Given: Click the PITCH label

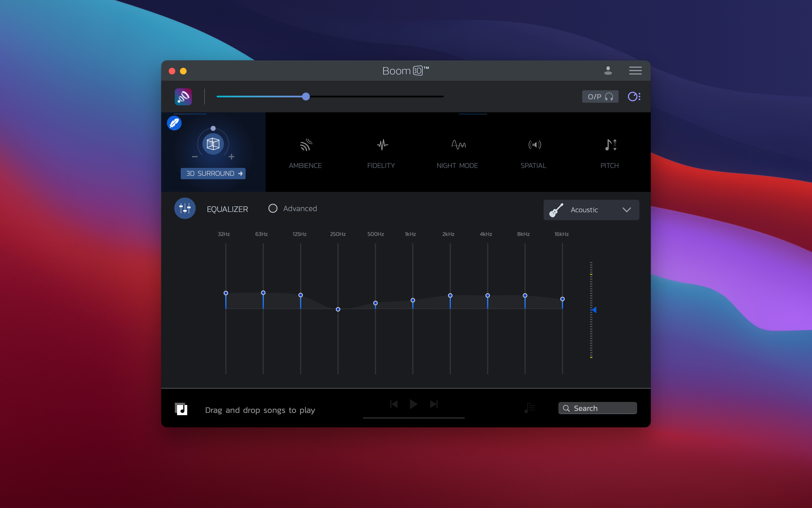Looking at the screenshot, I should (609, 166).
